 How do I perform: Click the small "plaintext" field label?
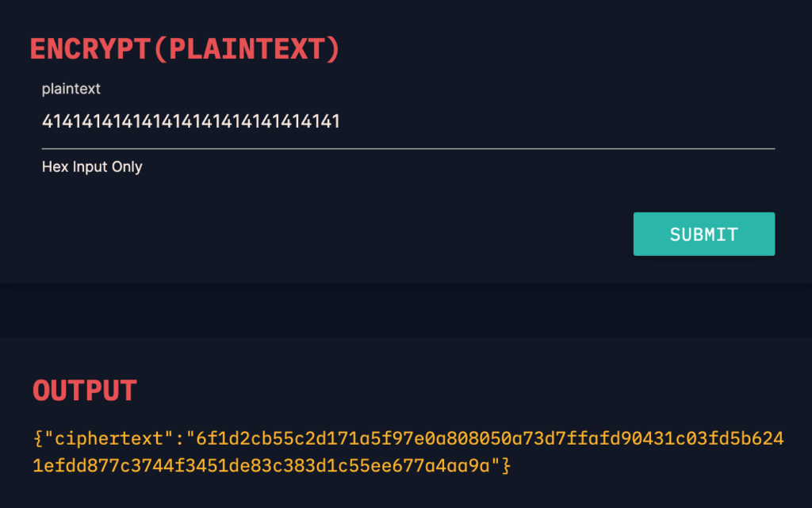[71, 89]
